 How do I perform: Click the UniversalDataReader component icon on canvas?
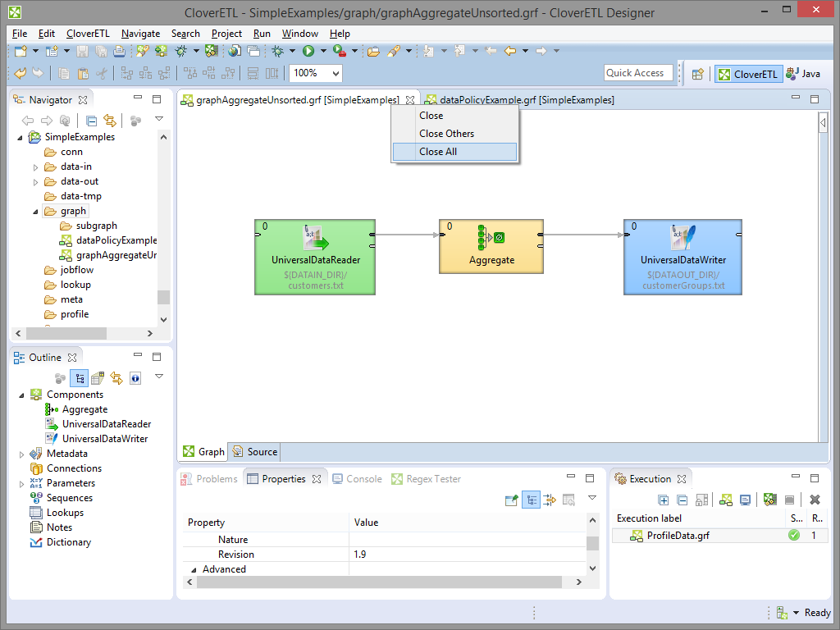[315, 239]
